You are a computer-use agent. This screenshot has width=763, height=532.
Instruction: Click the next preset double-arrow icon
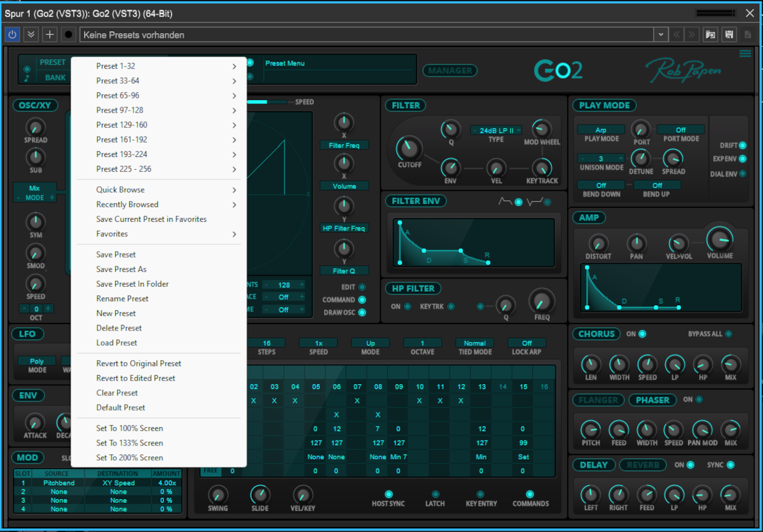tap(692, 34)
